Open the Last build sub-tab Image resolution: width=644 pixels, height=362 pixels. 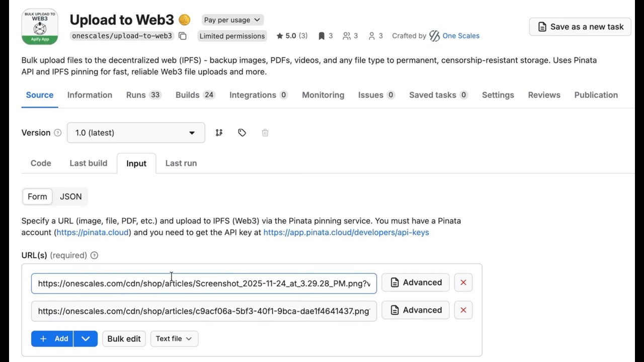[x=89, y=163]
